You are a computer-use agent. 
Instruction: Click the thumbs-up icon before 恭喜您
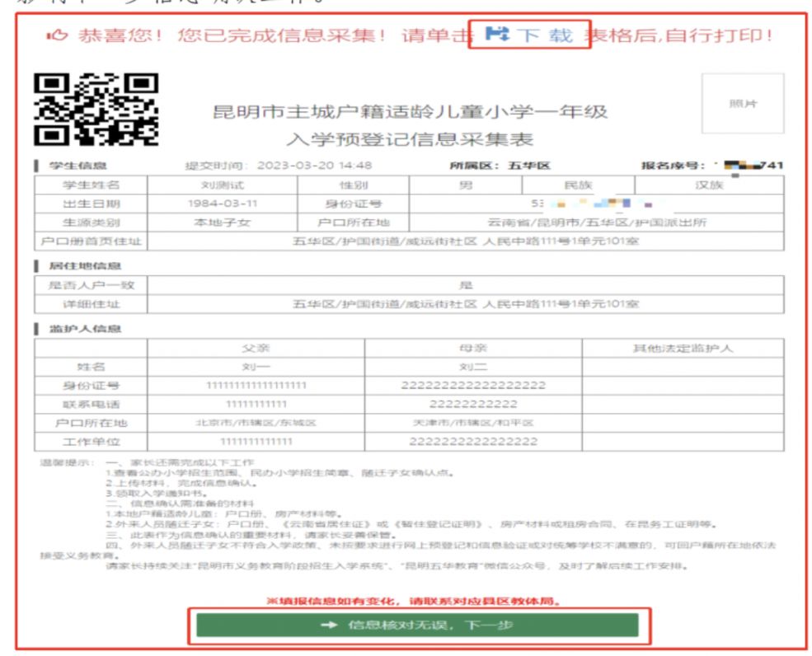(57, 35)
